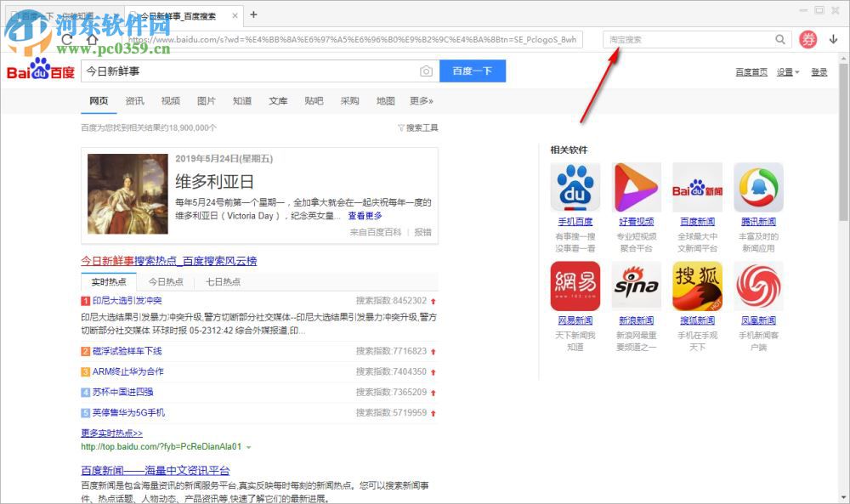Select the 好看视频 video app icon
The image size is (850, 504).
[x=636, y=186]
